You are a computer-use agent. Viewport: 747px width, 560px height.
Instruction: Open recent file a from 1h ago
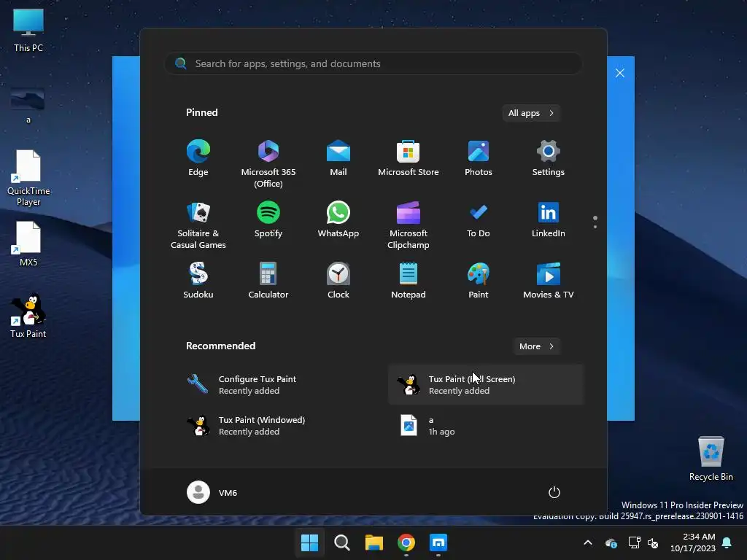[x=486, y=426]
